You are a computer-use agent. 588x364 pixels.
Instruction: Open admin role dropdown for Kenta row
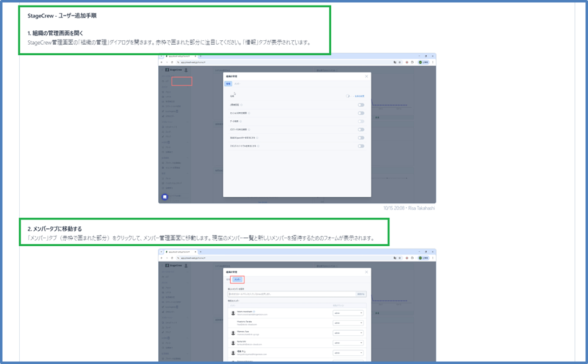click(x=348, y=343)
